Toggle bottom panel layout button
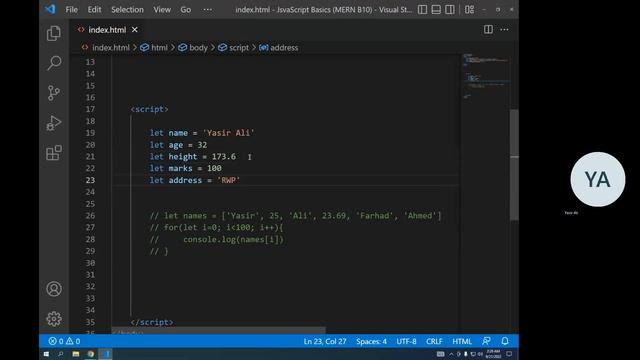The height and width of the screenshot is (360, 640). [436, 9]
